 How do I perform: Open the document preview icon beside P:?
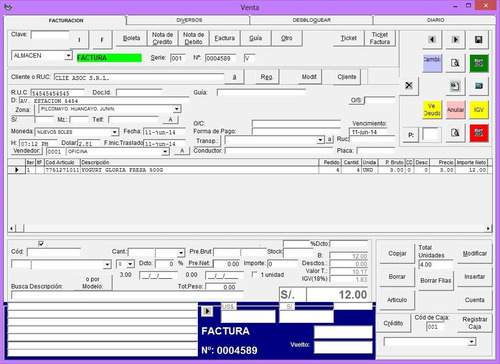tap(455, 133)
